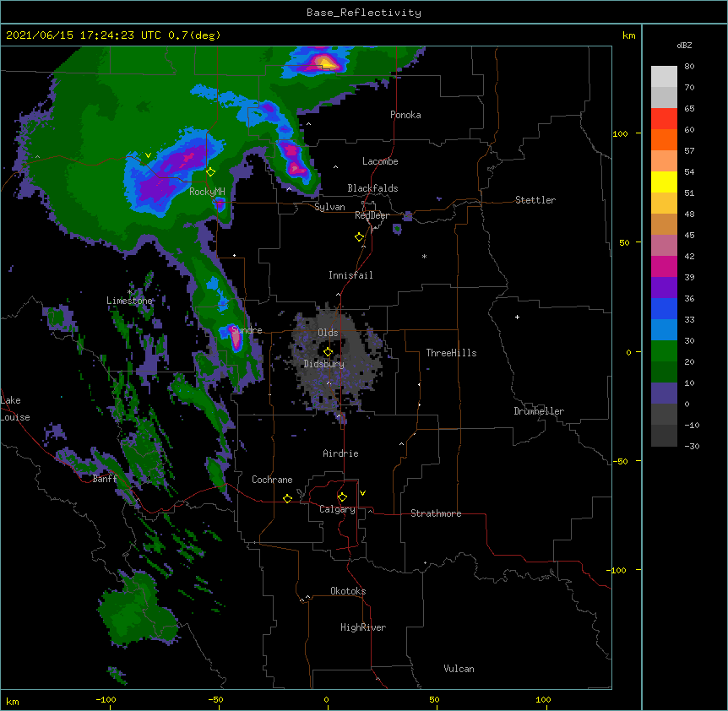This screenshot has height=711, width=728.
Task: Select the light blue 30-33 dBZ legend swatch
Action: click(664, 329)
